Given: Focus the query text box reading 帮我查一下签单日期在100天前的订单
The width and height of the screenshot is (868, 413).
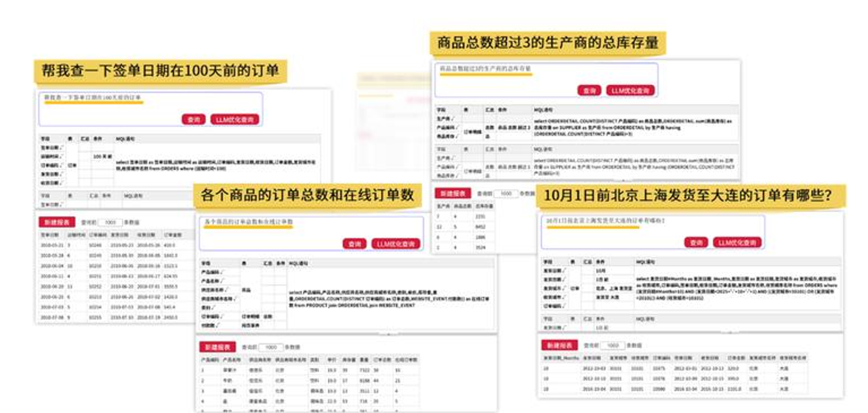Looking at the screenshot, I should tap(150, 109).
